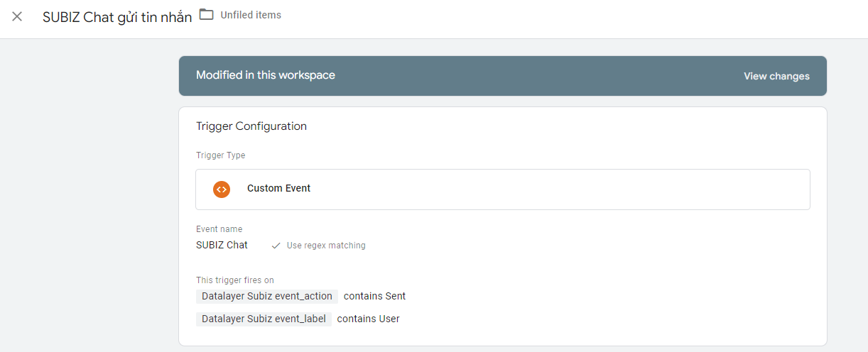Click the Use regex matching label text
This screenshot has height=352, width=868.
tap(326, 246)
